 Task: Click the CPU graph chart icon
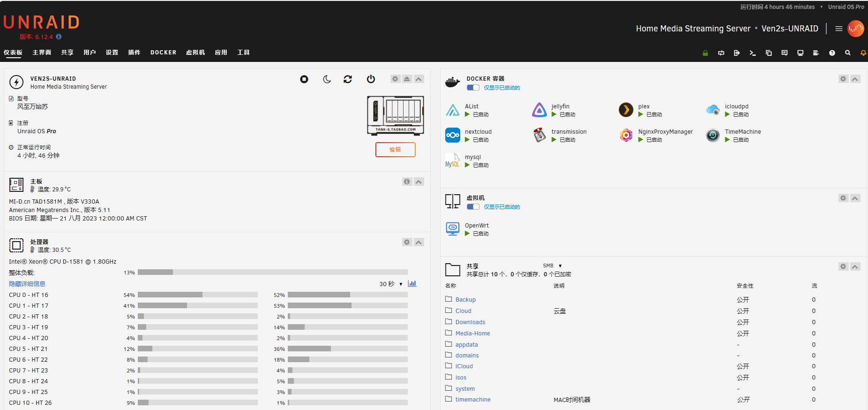point(412,283)
